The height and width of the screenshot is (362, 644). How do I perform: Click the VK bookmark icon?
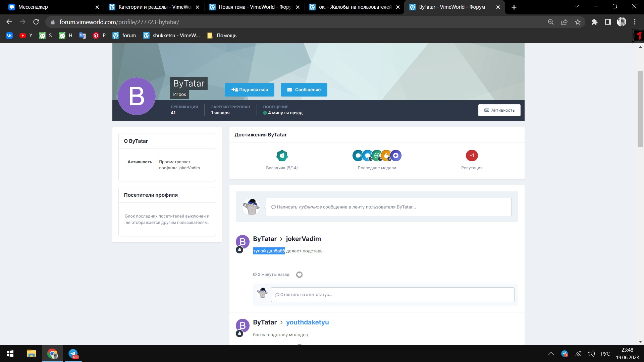pos(9,36)
